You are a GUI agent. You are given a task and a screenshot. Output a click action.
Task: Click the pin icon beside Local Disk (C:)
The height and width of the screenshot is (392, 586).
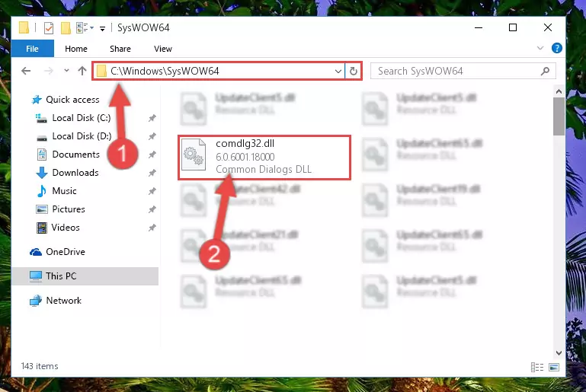pos(152,118)
